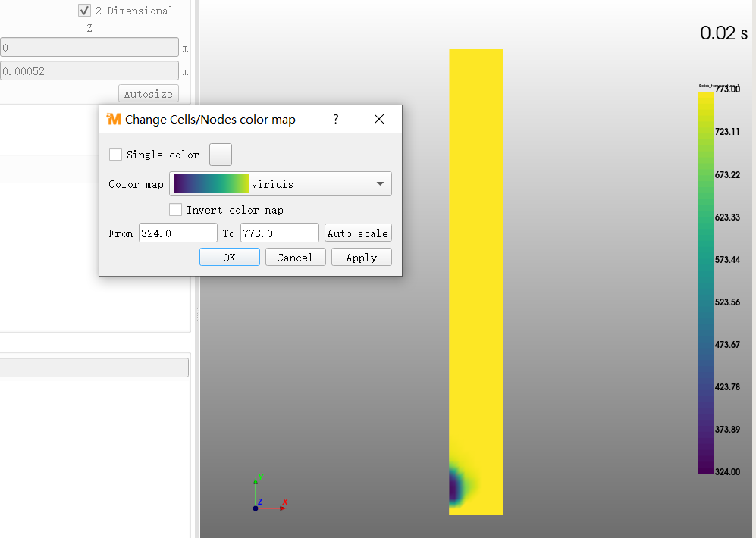Click Apply to preview color map

click(361, 258)
